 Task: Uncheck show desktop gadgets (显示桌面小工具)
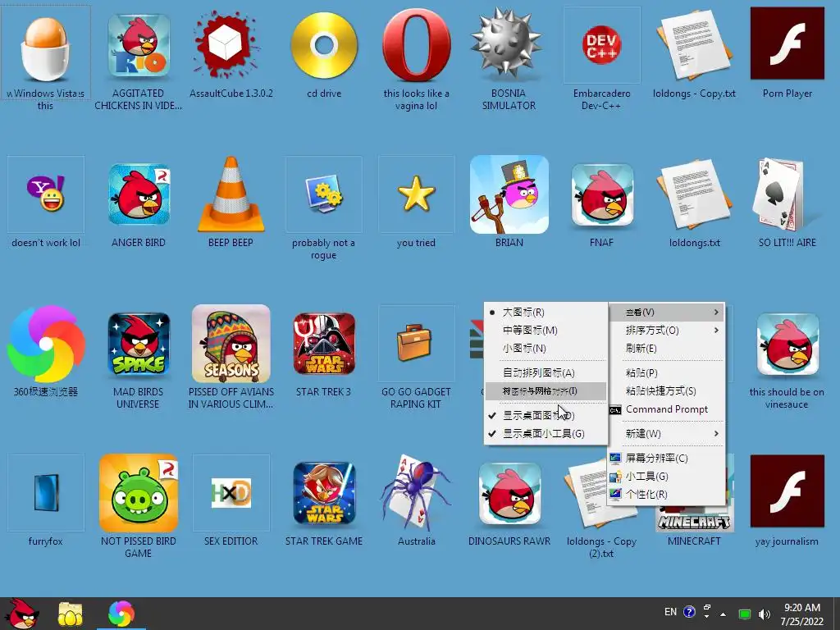pos(546,434)
